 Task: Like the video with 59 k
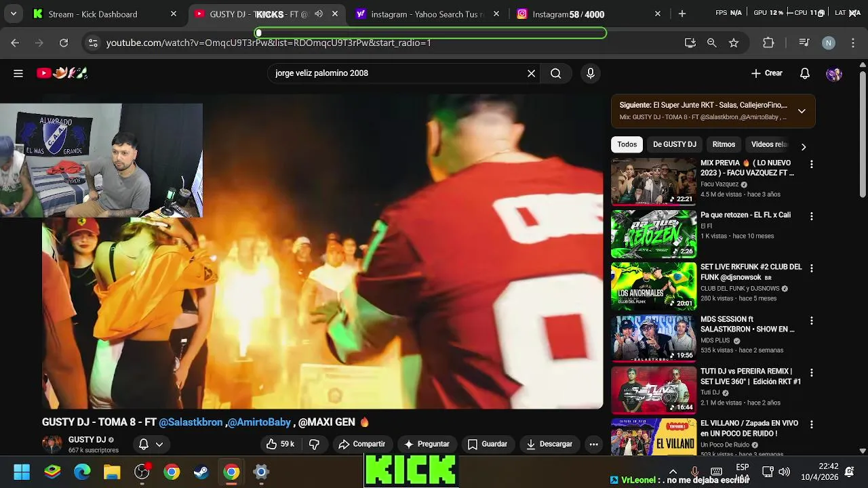pos(280,444)
